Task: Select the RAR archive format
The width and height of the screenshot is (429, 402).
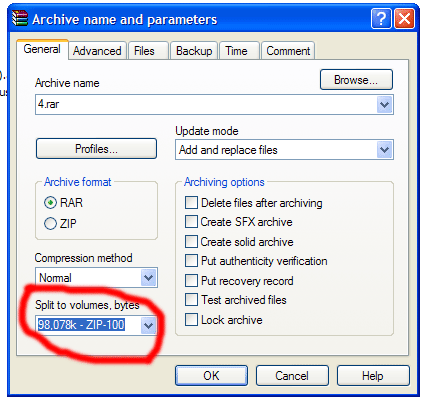Action: (50, 203)
